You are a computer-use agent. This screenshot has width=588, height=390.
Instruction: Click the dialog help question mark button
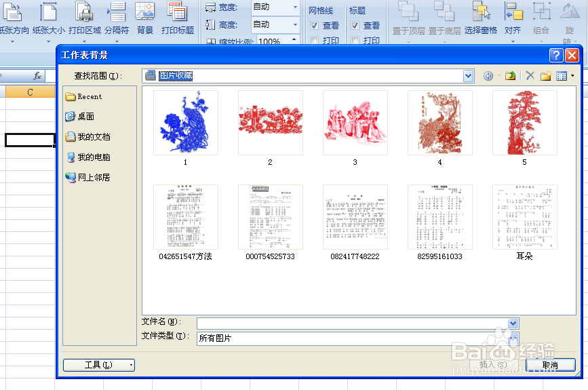coord(555,56)
